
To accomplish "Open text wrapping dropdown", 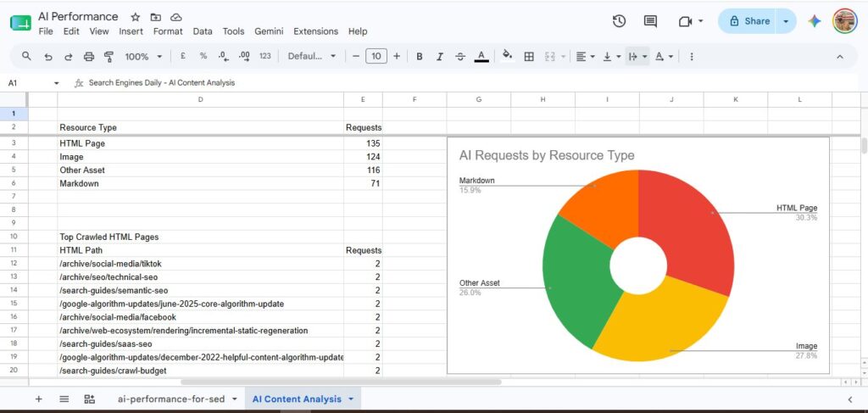I will [x=637, y=57].
